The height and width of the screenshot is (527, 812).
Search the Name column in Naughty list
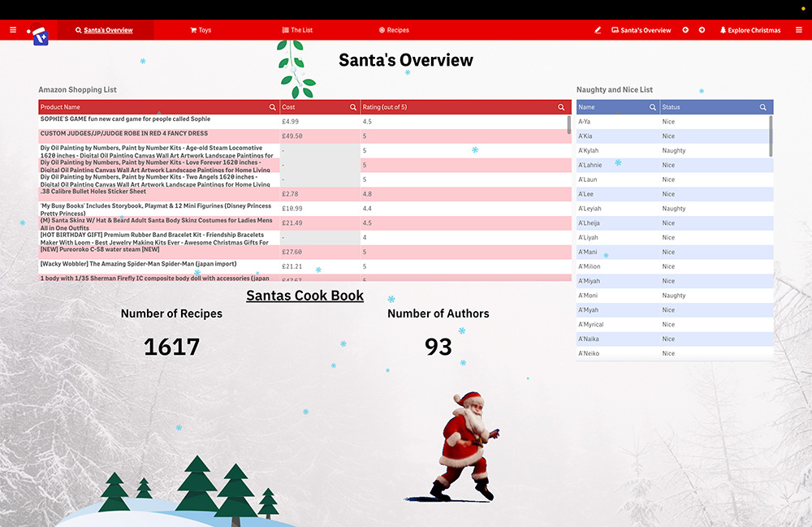[653, 107]
